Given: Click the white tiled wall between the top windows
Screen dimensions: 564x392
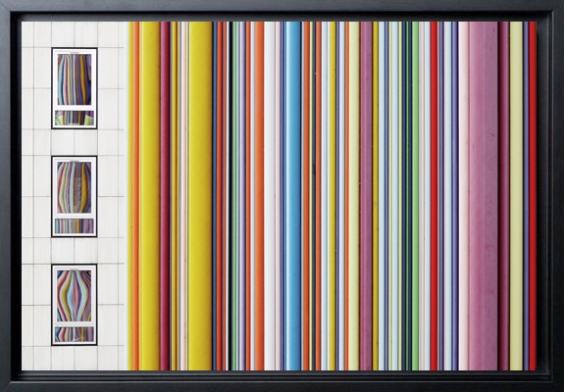Looking at the screenshot, I should pyautogui.click(x=75, y=142).
